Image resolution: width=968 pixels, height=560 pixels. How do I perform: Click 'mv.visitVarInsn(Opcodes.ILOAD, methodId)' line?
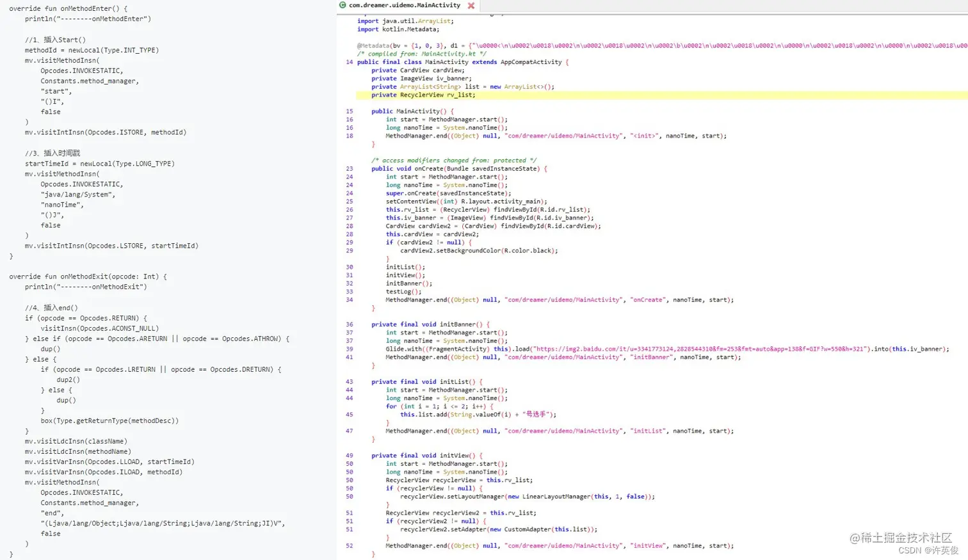(104, 472)
